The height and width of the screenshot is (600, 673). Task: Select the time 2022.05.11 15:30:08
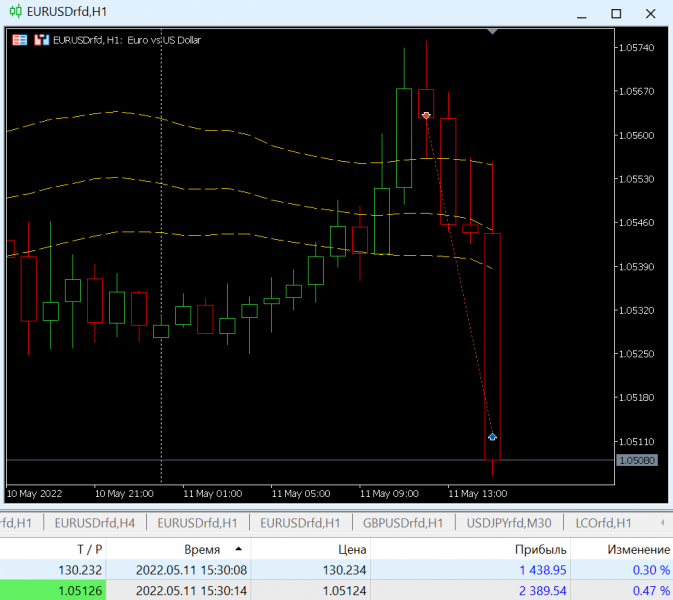(191, 570)
